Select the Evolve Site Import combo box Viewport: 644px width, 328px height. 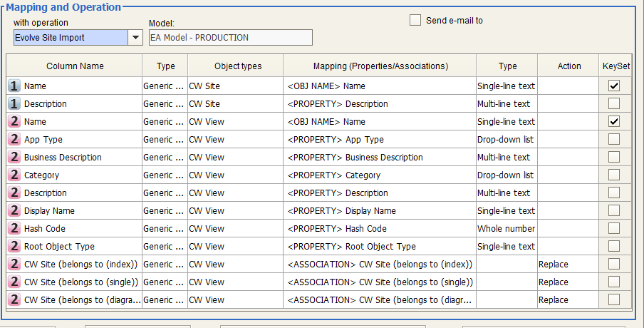coord(70,38)
